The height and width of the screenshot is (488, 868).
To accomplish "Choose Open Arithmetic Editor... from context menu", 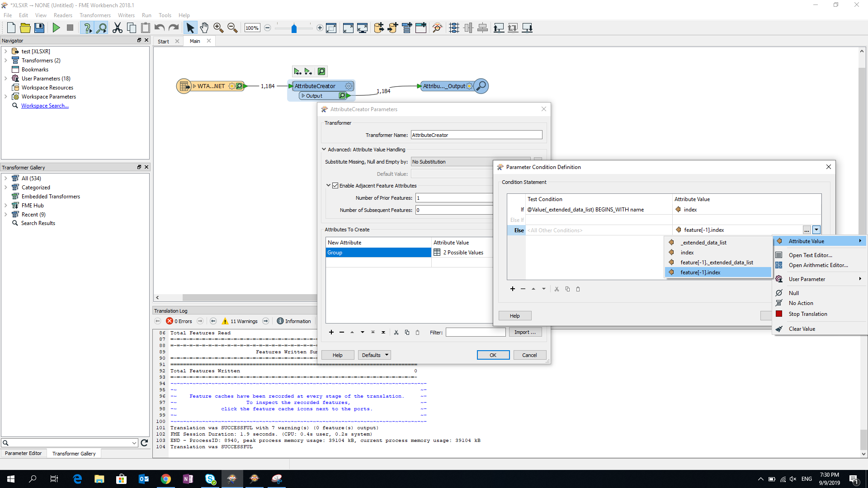I will (818, 265).
